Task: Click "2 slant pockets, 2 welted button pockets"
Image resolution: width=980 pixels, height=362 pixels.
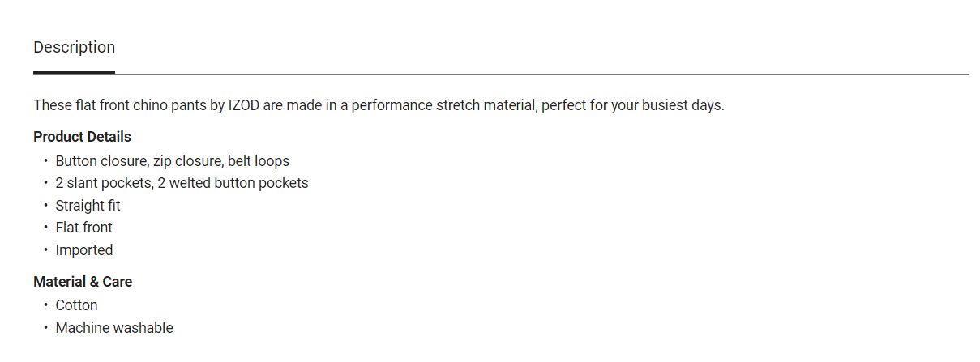Action: 182,183
